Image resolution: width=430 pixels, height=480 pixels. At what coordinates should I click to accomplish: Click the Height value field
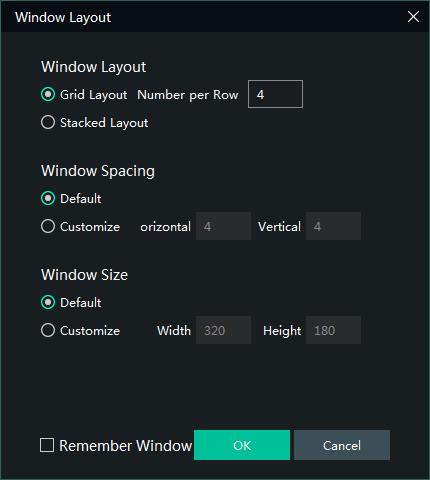pos(333,330)
